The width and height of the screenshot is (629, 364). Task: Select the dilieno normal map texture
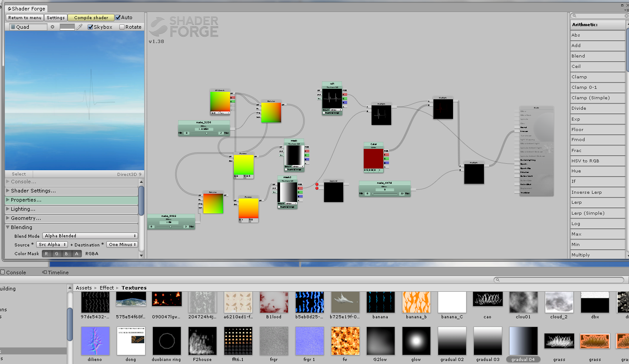point(95,341)
